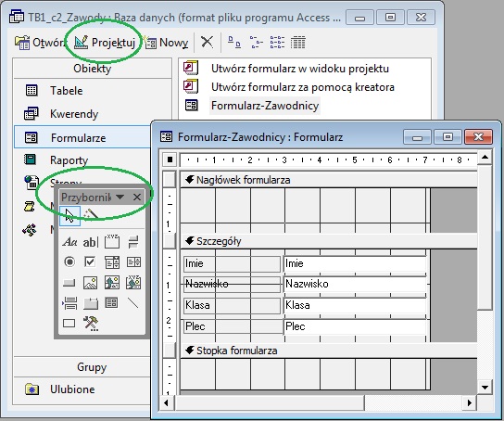Pick the Unbound Object Frame tool
Viewport: 504px width, 421px height.
[x=112, y=283]
